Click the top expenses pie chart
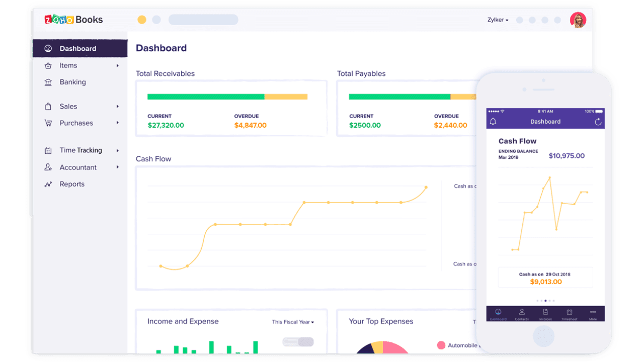Screen dimensions: 644x362 (382, 347)
